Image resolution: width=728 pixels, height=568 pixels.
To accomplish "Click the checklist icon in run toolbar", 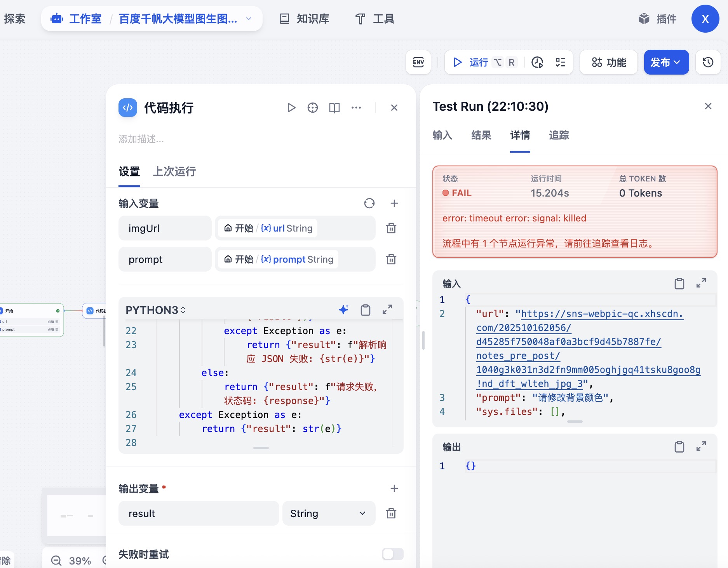I will (x=560, y=62).
